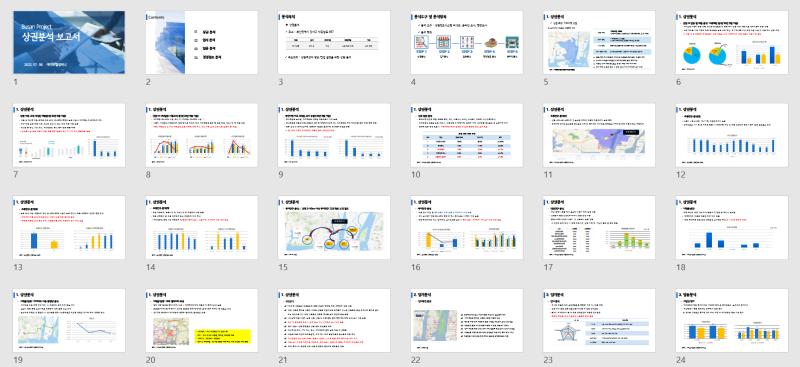Select slide 22 with the location analysis map
800x367 pixels.
click(x=467, y=320)
